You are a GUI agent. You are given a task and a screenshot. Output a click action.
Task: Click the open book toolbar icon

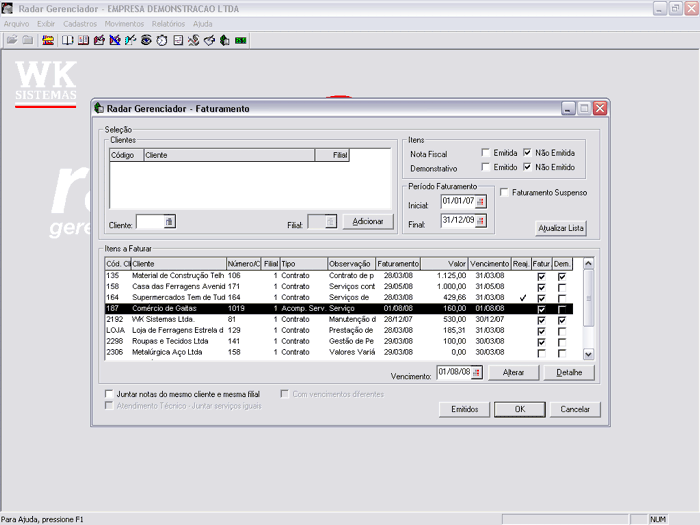point(68,40)
